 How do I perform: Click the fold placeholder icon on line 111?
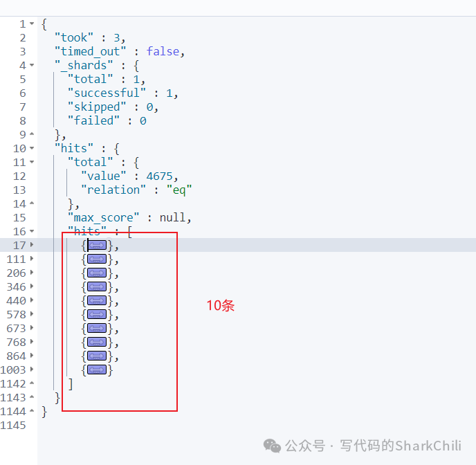pyautogui.click(x=97, y=259)
